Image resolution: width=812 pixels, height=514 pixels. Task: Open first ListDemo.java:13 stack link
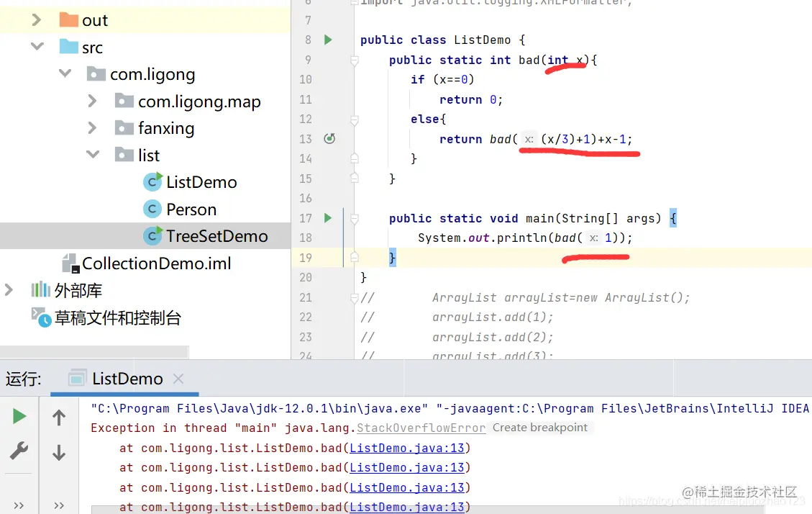(407, 448)
